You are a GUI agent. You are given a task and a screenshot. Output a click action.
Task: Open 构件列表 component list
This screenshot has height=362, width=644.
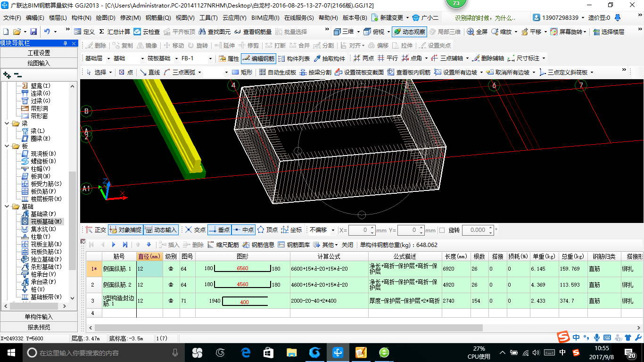[294, 58]
